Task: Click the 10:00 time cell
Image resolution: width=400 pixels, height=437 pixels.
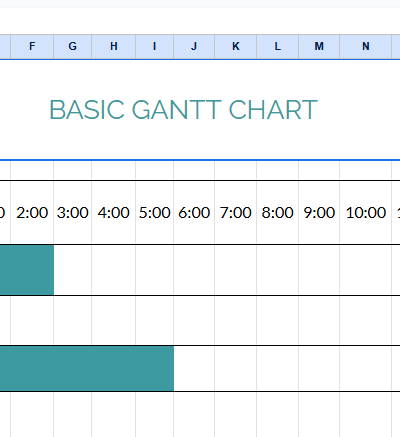Action: point(366,213)
